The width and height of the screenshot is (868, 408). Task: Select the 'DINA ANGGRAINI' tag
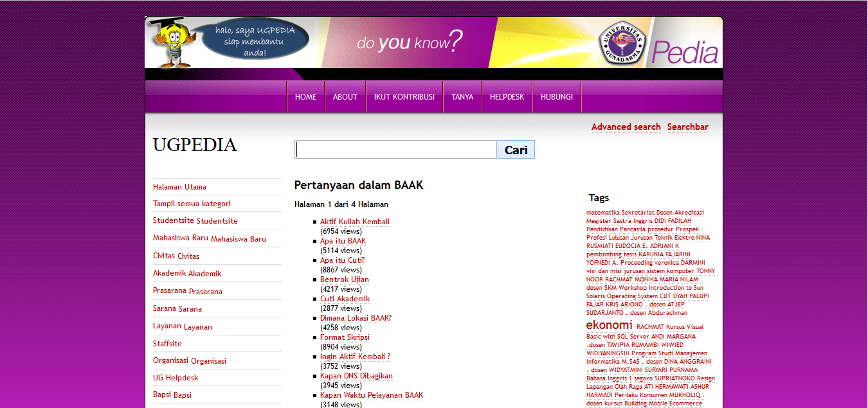tap(688, 362)
